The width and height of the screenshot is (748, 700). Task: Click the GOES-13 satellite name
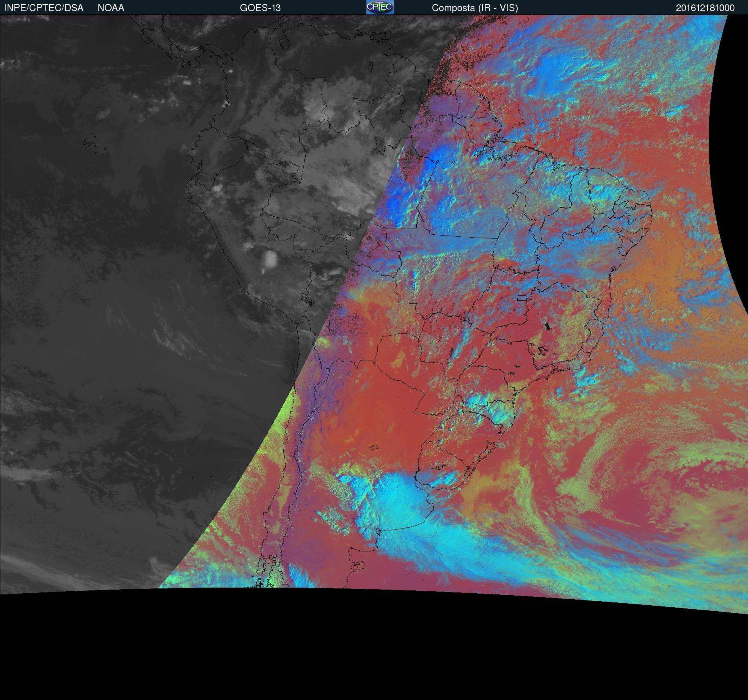coord(260,8)
